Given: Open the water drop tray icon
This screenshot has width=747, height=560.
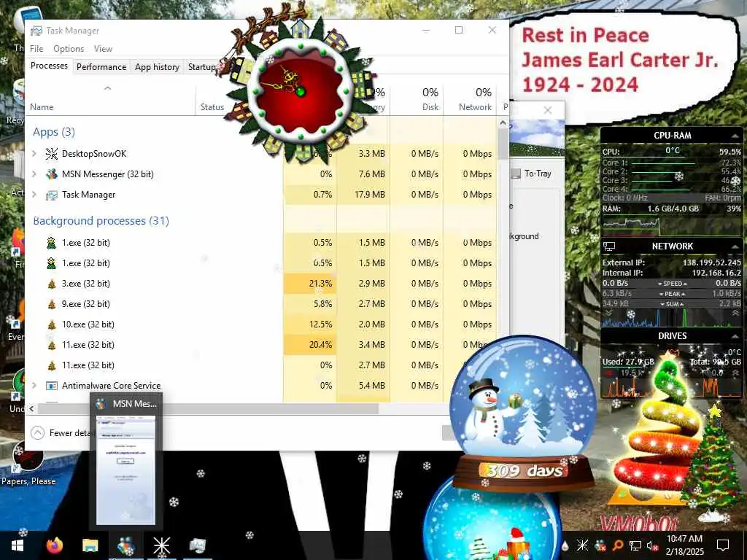Looking at the screenshot, I should pyautogui.click(x=565, y=545).
